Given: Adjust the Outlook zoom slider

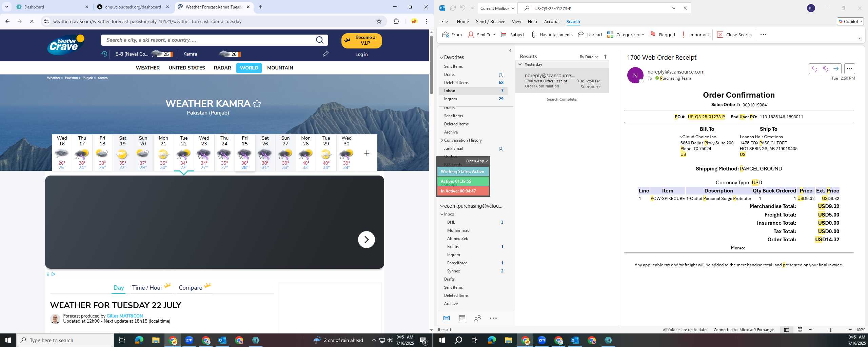Looking at the screenshot, I should click(830, 330).
